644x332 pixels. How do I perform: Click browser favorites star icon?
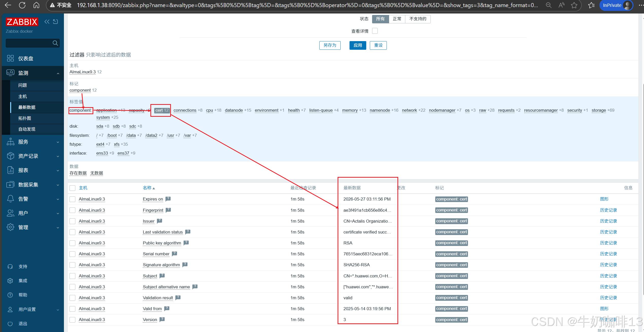click(x=574, y=5)
